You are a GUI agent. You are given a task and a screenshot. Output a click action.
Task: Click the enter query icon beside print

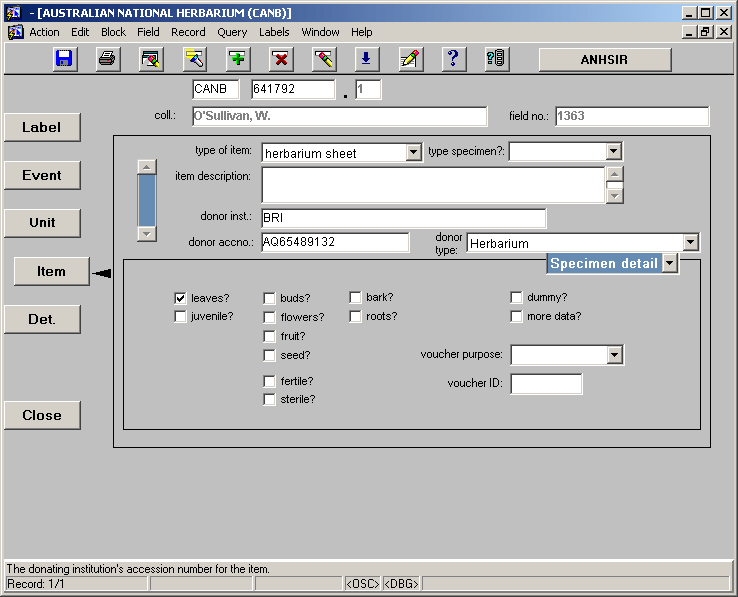(151, 59)
